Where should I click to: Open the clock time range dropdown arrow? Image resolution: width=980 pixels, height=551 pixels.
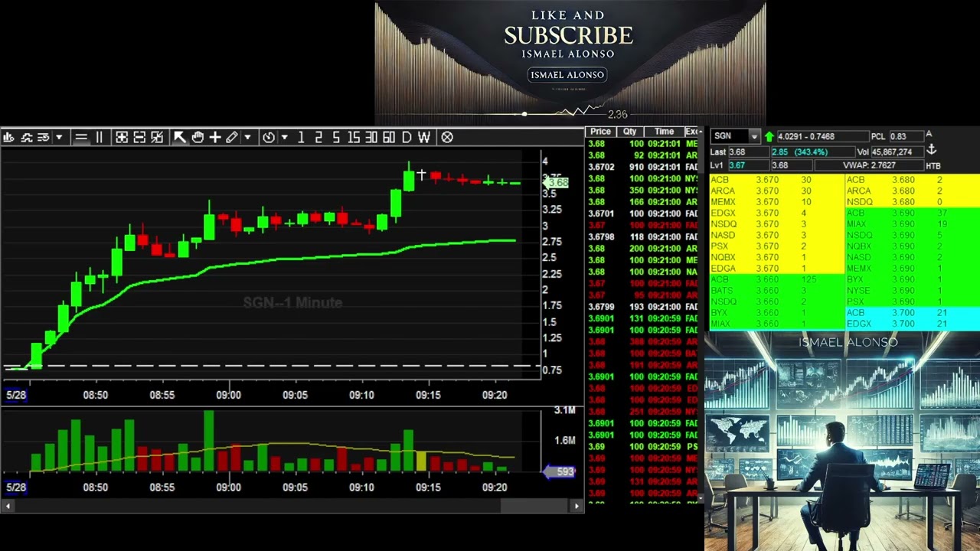click(x=284, y=137)
